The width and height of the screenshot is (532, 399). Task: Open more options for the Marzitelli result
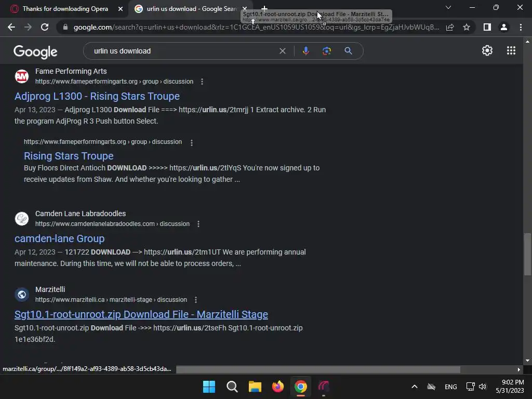[x=196, y=300]
